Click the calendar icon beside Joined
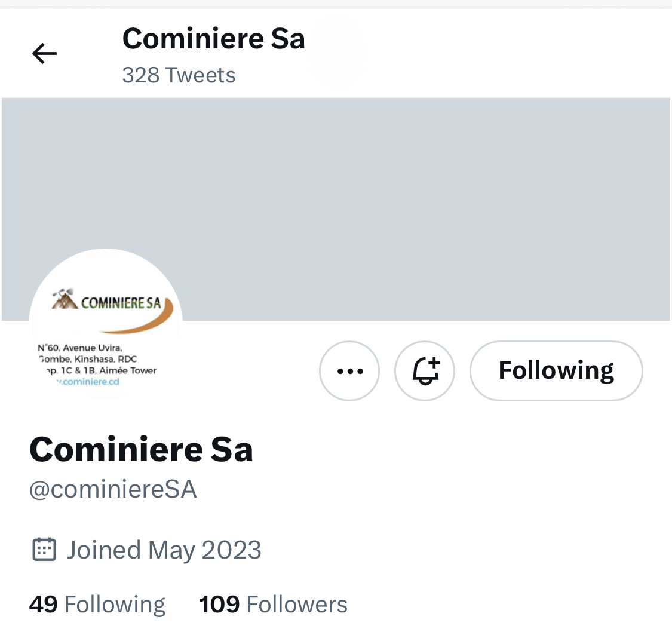The image size is (672, 635). [x=44, y=550]
